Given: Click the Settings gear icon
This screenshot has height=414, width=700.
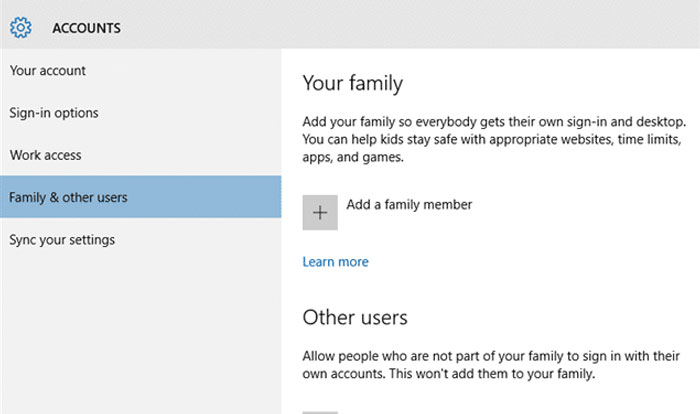Looking at the screenshot, I should (x=20, y=27).
